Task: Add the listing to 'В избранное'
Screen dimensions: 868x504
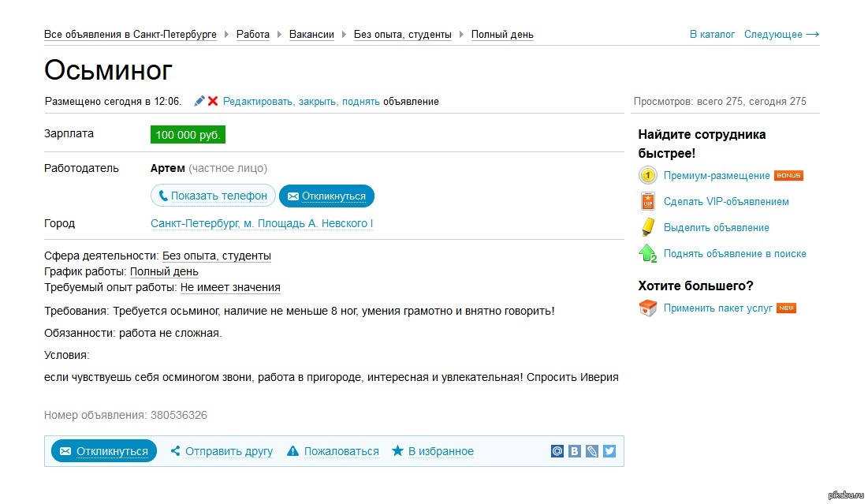Action: pos(440,451)
